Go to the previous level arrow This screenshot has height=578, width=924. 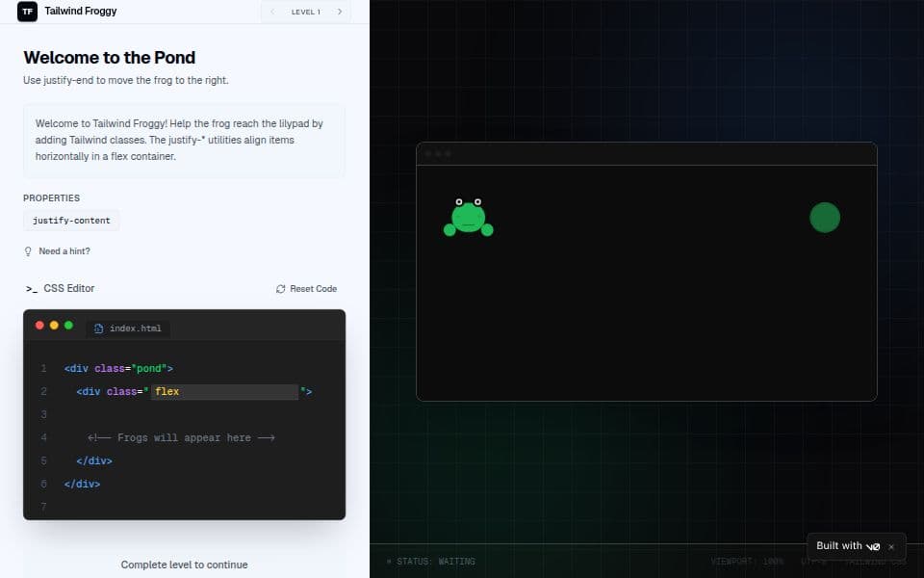click(272, 12)
